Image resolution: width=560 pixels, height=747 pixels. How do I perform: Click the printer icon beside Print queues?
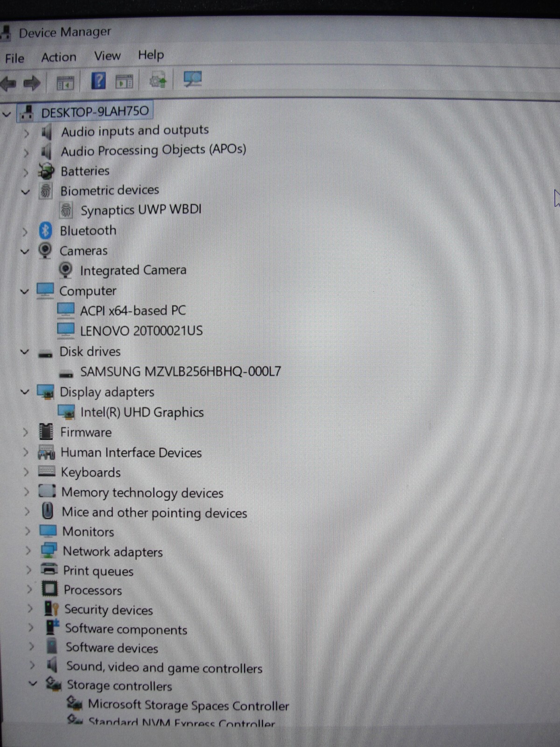click(49, 570)
